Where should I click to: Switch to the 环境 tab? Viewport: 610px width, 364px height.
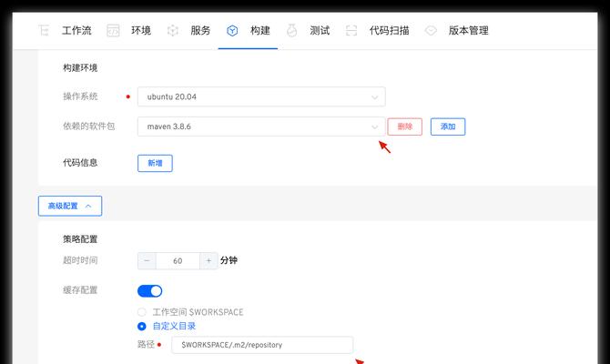(x=141, y=30)
